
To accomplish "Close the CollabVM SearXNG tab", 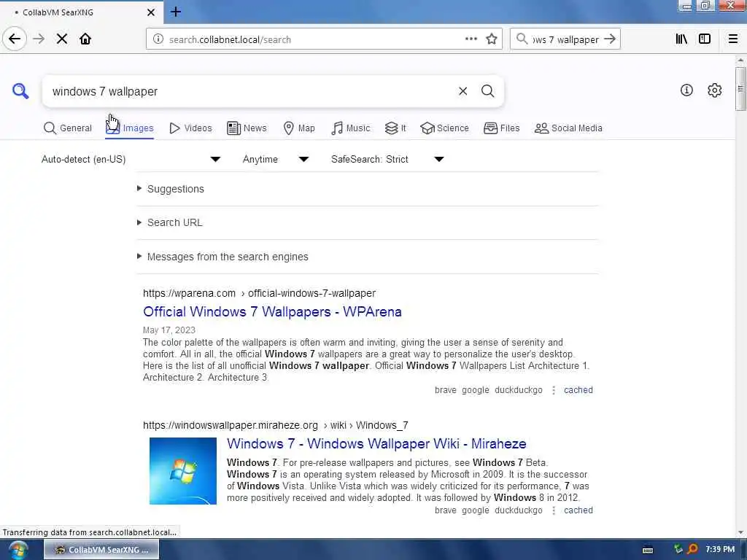I will tap(151, 12).
